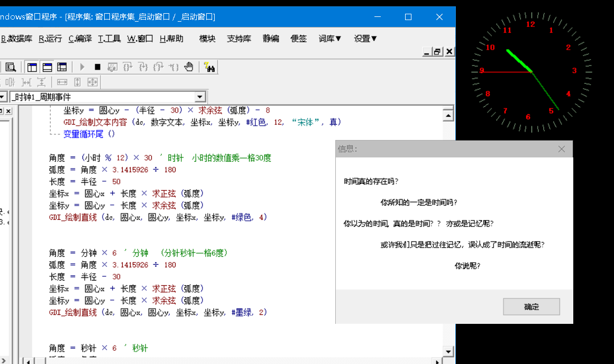Click code line 长度 = 半径 - 50
Viewport: 614px width, 364px height.
tap(85, 182)
